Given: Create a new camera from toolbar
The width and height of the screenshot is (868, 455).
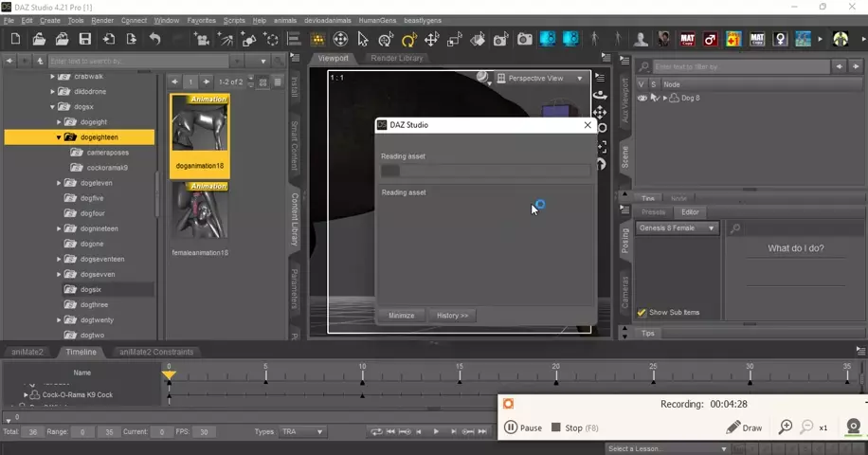Looking at the screenshot, I should (201, 39).
